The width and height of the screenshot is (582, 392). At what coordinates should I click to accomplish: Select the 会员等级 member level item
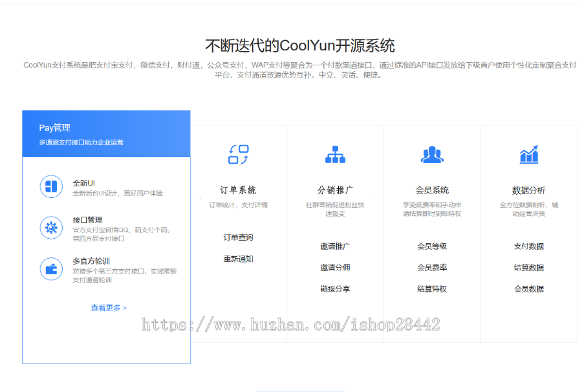[432, 247]
